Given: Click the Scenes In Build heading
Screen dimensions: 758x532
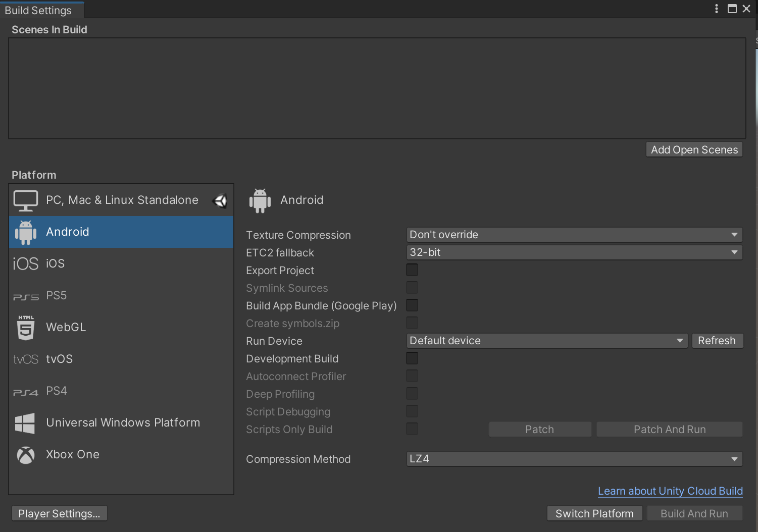Looking at the screenshot, I should (x=49, y=30).
